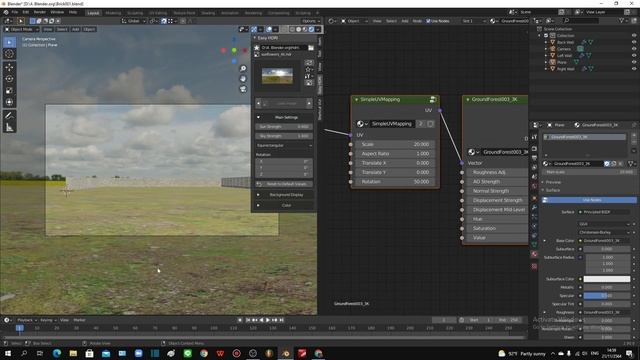The image size is (640, 360).
Task: Open Windows Start menu
Action: [x=8, y=353]
